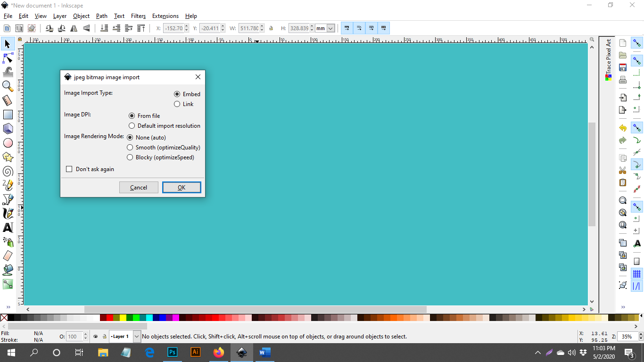644x362 pixels.
Task: Activate the Pencil freehand tool
Action: click(x=8, y=185)
